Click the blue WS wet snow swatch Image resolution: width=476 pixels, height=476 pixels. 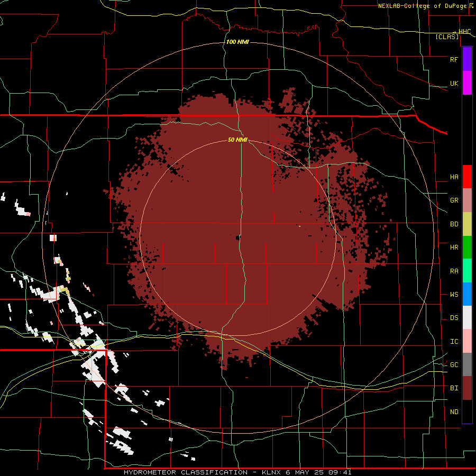click(467, 294)
